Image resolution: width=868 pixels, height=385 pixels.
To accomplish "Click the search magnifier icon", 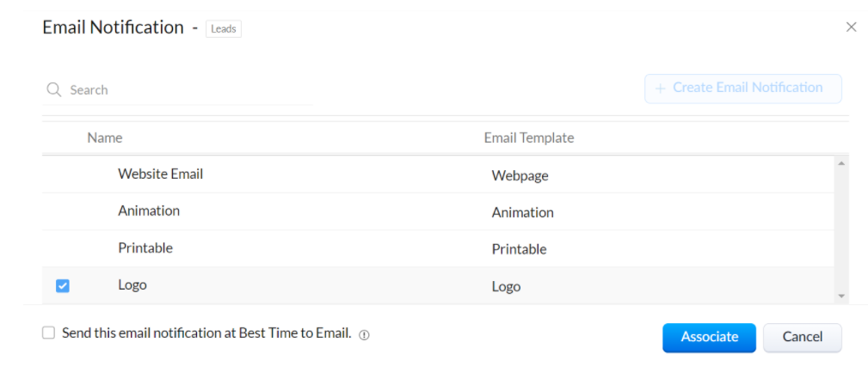I will (x=53, y=89).
